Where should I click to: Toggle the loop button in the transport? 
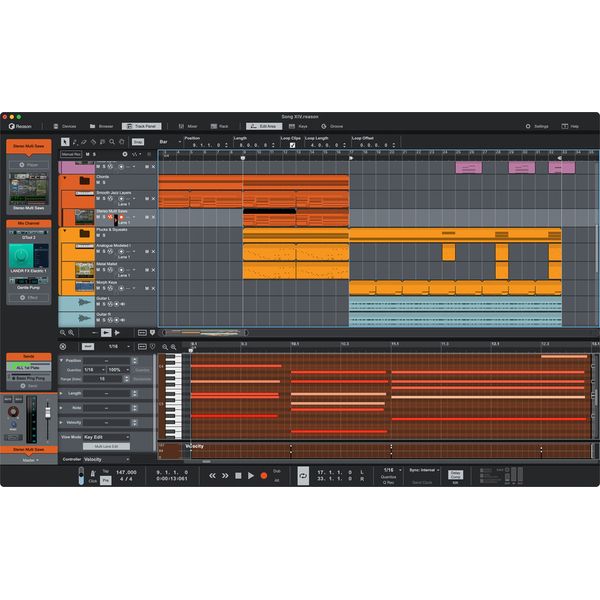click(x=303, y=476)
